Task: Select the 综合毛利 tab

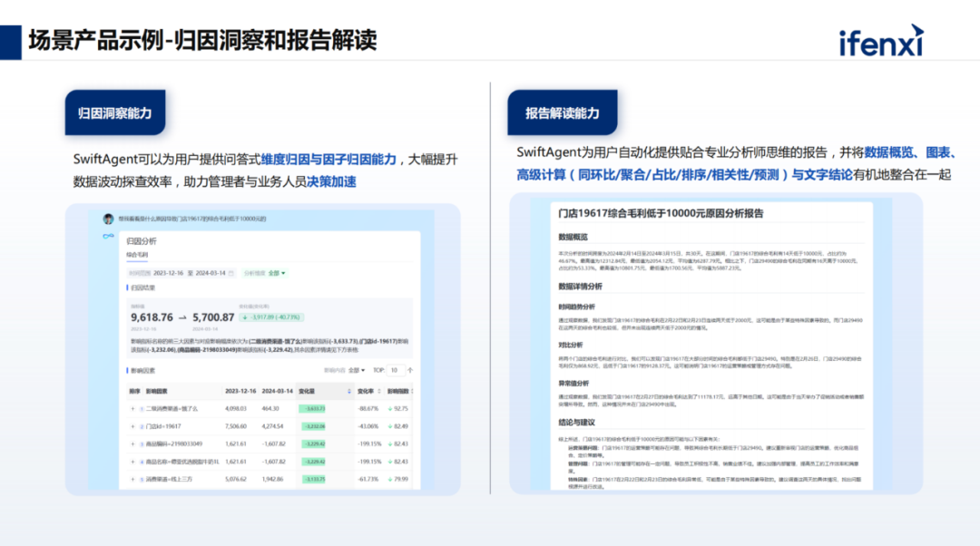Action: (137, 255)
